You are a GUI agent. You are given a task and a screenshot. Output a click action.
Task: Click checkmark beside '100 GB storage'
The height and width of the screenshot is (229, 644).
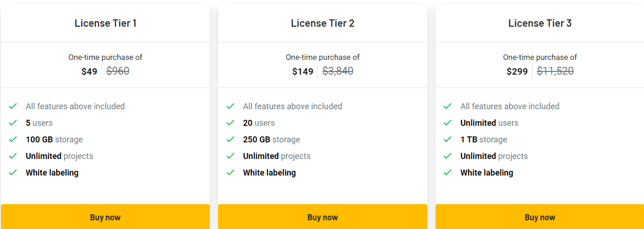[13, 140]
